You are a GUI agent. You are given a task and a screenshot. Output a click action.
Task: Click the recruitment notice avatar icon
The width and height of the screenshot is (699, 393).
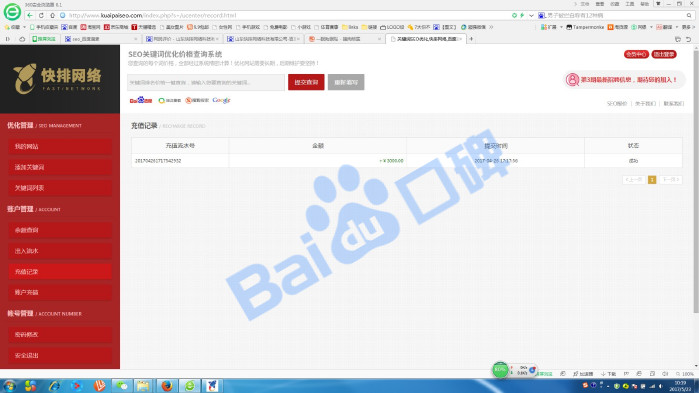point(572,80)
